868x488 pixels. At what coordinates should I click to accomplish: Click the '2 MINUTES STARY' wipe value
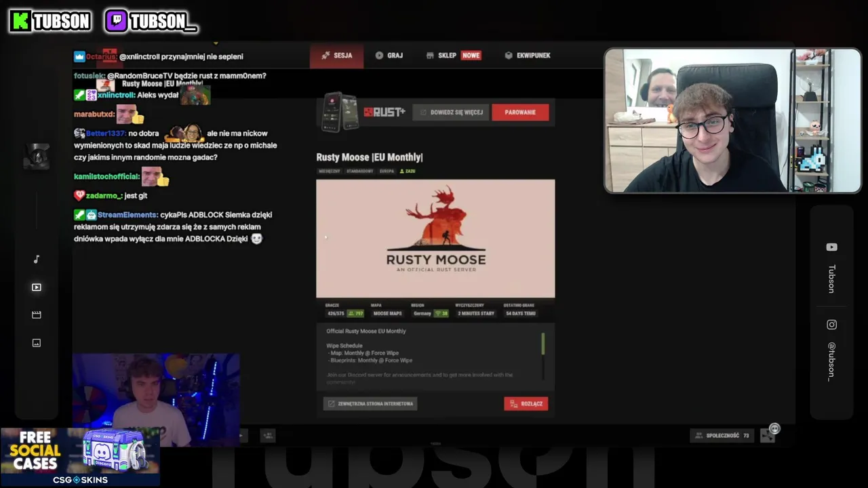tap(476, 314)
